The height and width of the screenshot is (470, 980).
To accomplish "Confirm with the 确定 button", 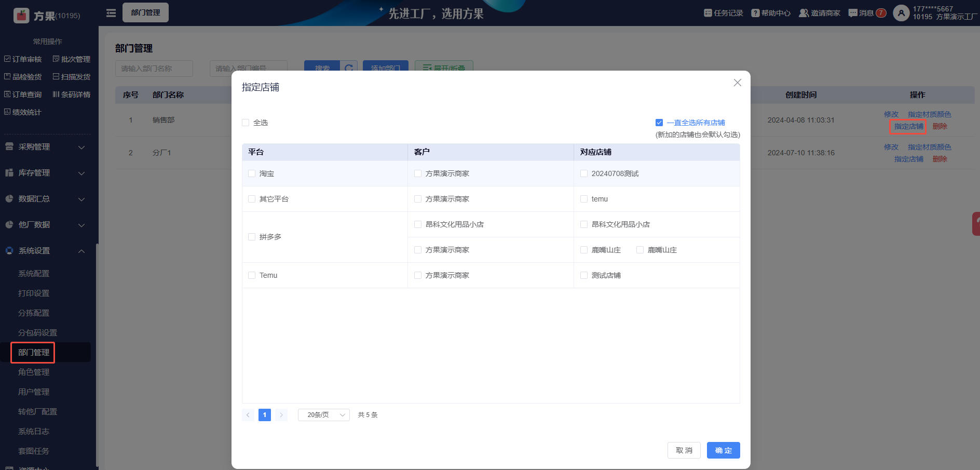I will [x=724, y=450].
